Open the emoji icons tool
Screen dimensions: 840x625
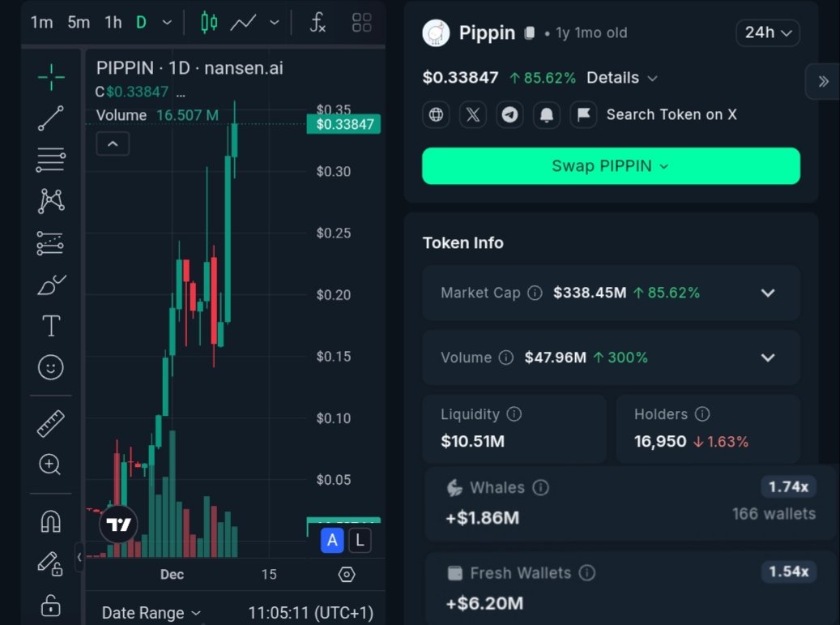coord(50,368)
